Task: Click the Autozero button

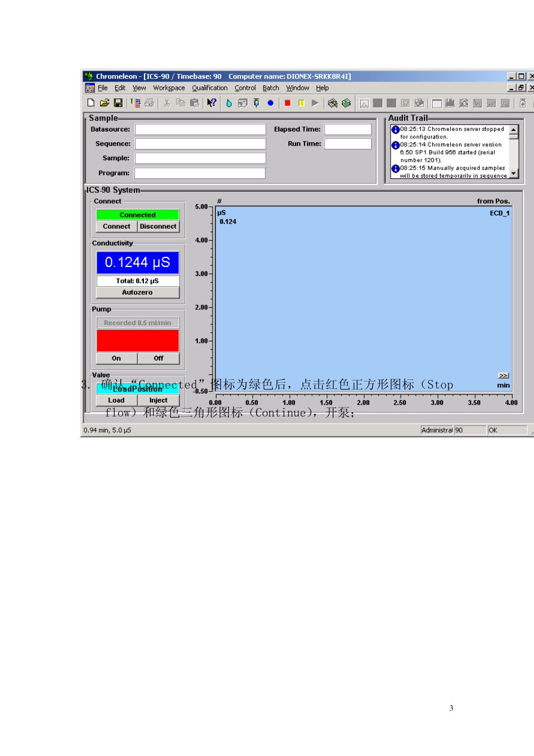Action: [x=138, y=292]
